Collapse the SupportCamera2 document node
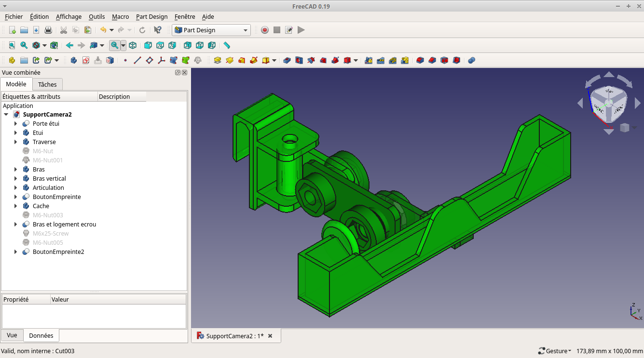This screenshot has height=358, width=644. tap(6, 115)
